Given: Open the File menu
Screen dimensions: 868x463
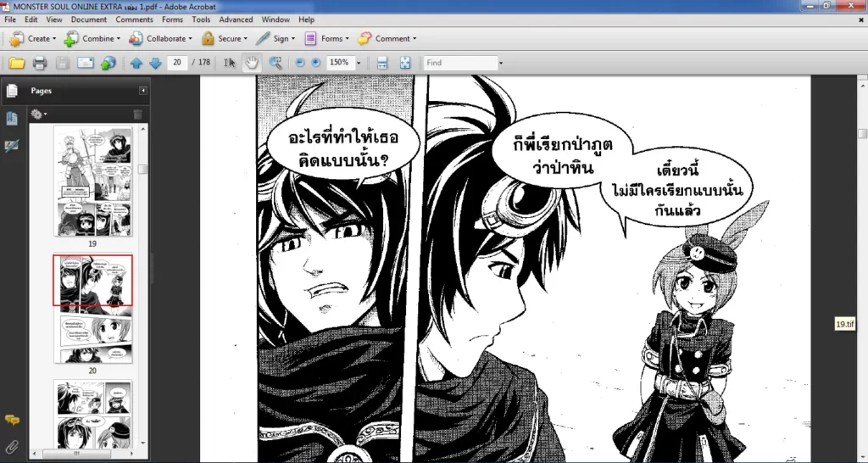Looking at the screenshot, I should [10, 20].
